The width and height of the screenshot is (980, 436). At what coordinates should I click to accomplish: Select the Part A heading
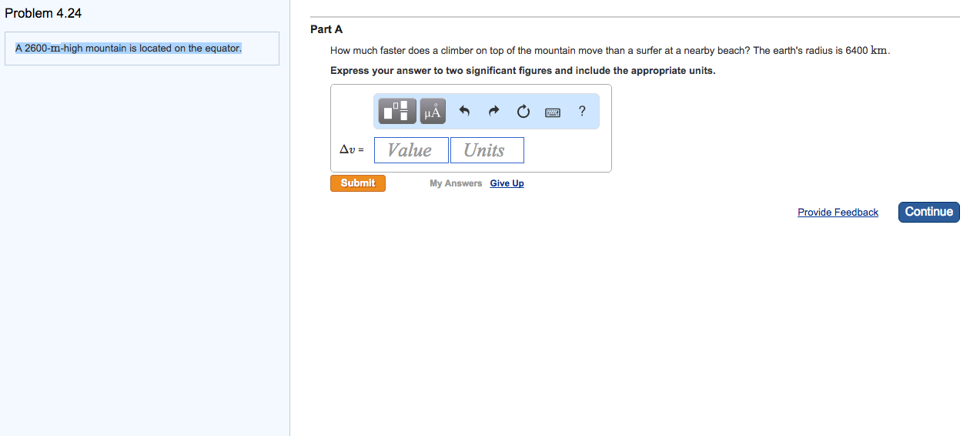(326, 29)
